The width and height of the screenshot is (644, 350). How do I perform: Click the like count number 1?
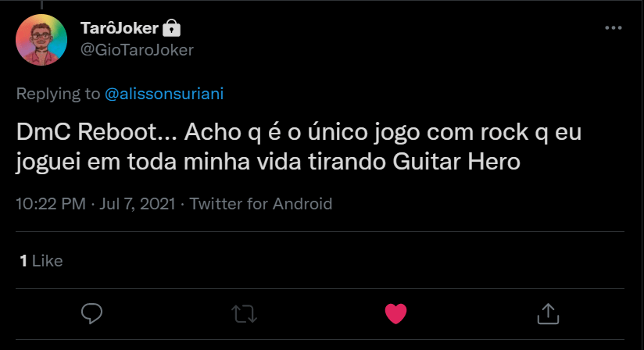pyautogui.click(x=23, y=261)
